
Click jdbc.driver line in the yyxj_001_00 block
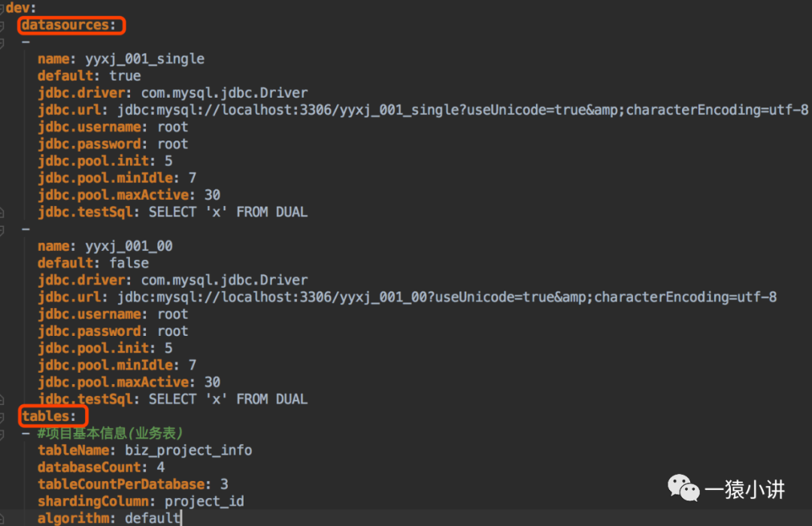[172, 280]
